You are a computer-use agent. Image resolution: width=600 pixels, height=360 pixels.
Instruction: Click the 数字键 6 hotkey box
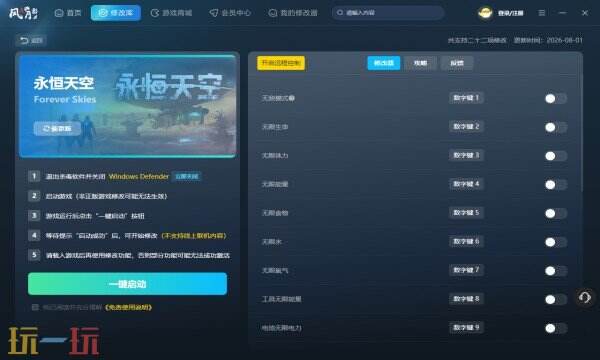466,241
